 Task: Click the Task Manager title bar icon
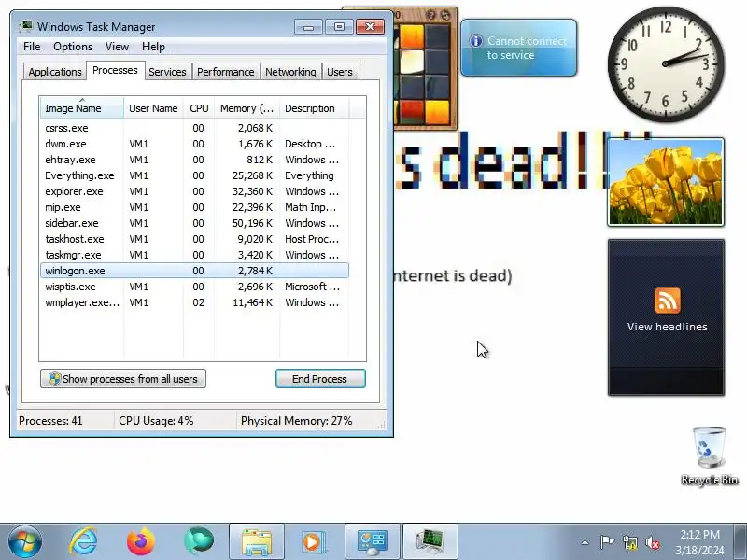[26, 27]
